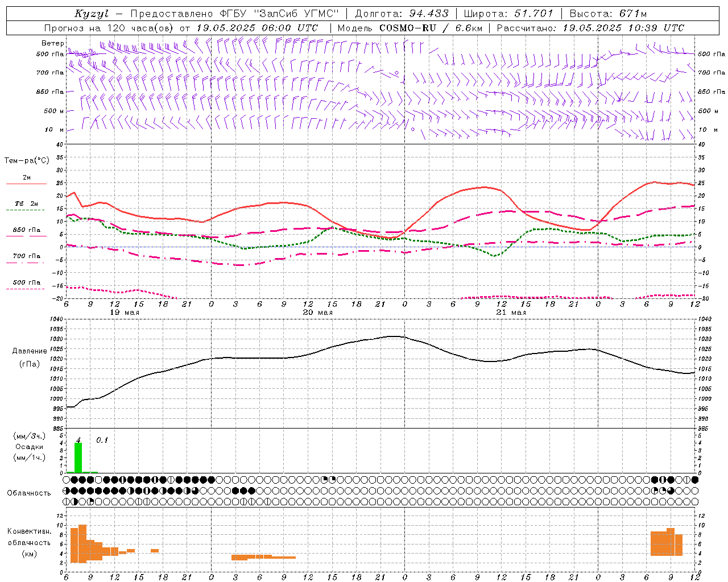Click the '(гПа)' pressure unit label
This screenshot has width=728, height=582.
click(29, 364)
